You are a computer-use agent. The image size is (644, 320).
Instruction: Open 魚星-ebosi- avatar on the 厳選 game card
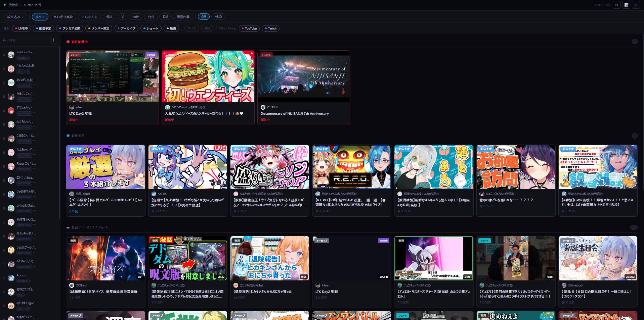coord(72,194)
